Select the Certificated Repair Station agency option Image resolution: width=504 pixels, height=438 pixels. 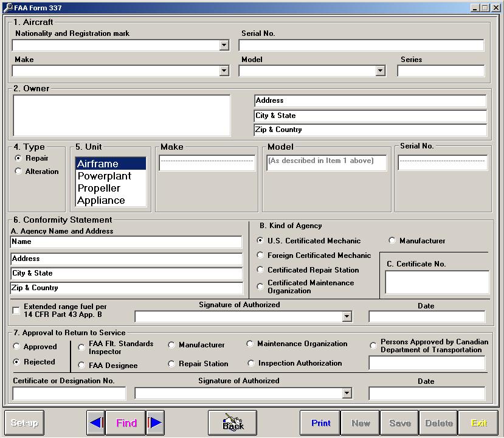click(x=260, y=270)
